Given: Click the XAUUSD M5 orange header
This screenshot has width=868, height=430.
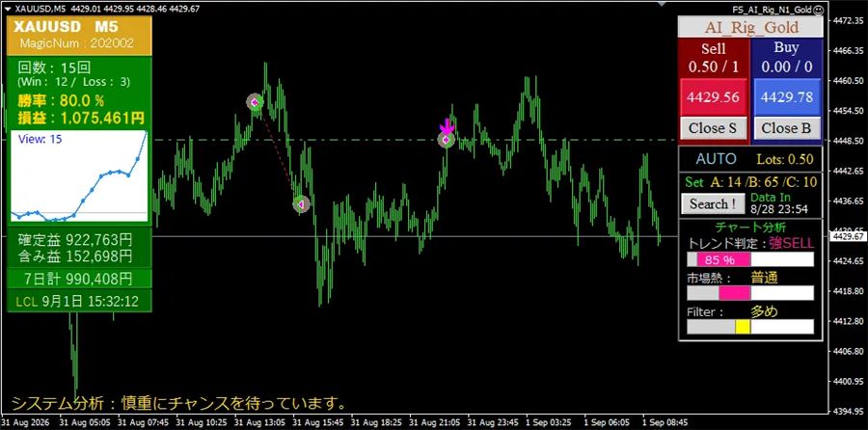Looking at the screenshot, I should [79, 36].
